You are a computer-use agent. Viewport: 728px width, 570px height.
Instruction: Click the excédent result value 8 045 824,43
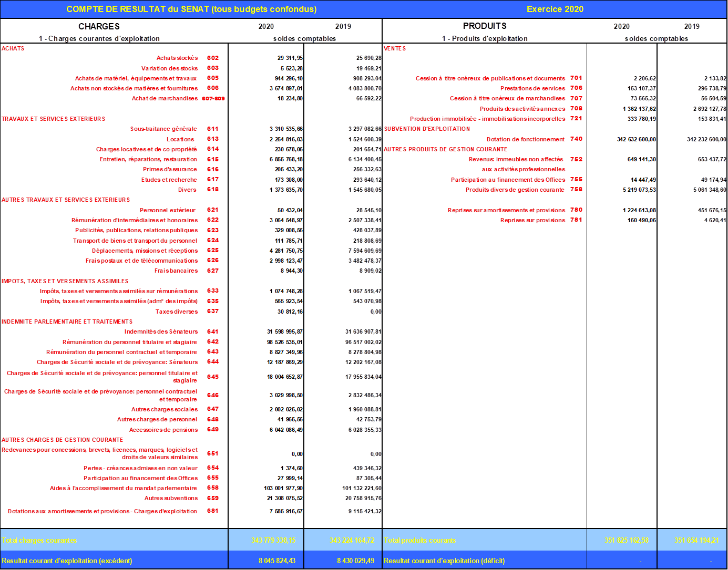point(276,561)
